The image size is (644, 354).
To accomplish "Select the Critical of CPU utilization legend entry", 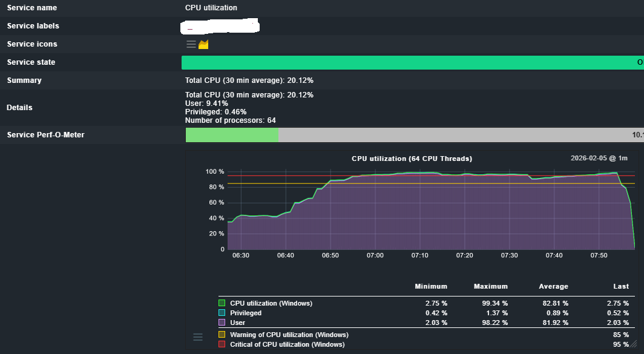I will (x=287, y=344).
